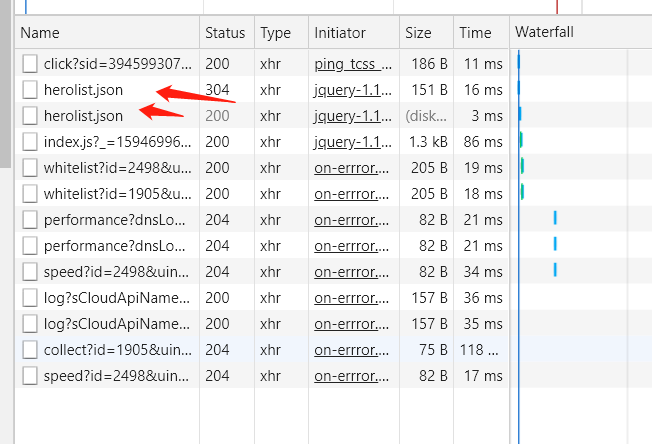Open on-errror initiator link for whitelist?id=1905

coord(352,194)
